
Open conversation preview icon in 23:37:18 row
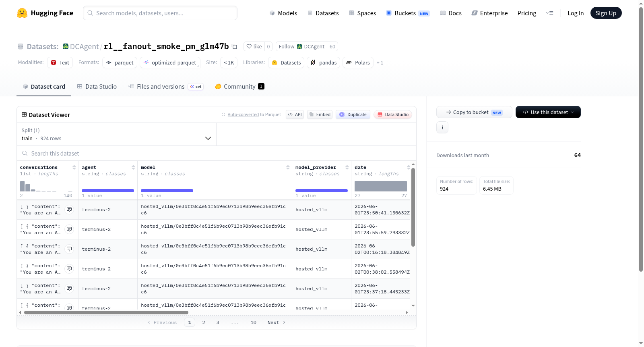click(x=69, y=289)
